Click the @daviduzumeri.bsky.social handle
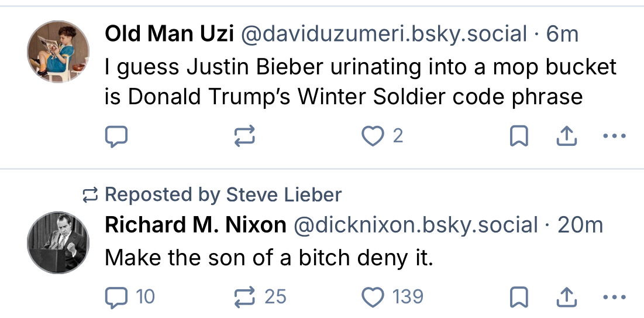The height and width of the screenshot is (318, 644). point(384,35)
